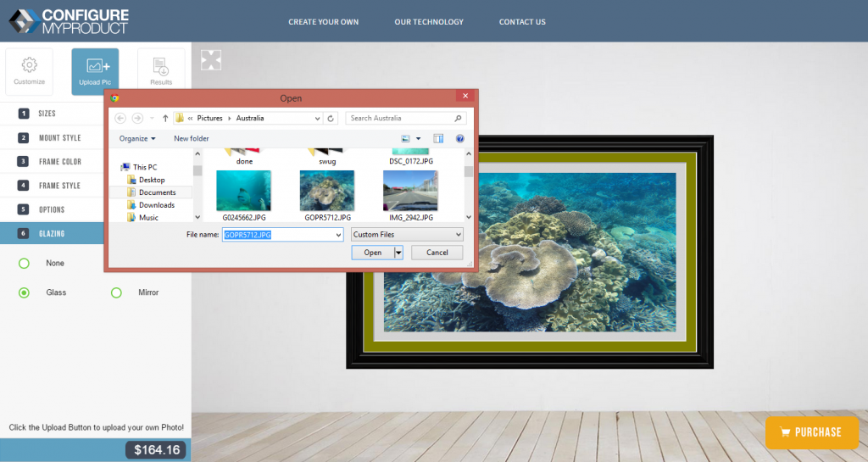This screenshot has height=462, width=868.
Task: Expand the address path history dropdown
Action: pos(317,118)
